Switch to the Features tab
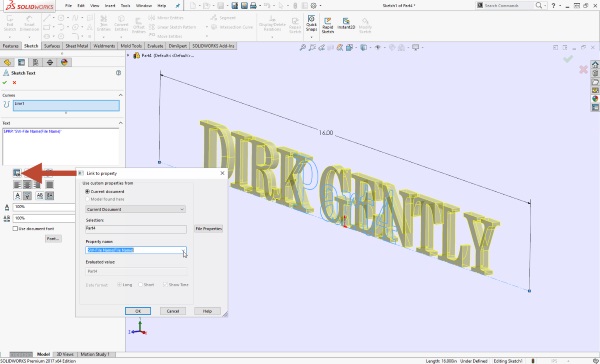Viewport: 600px width, 364px height. (10, 46)
